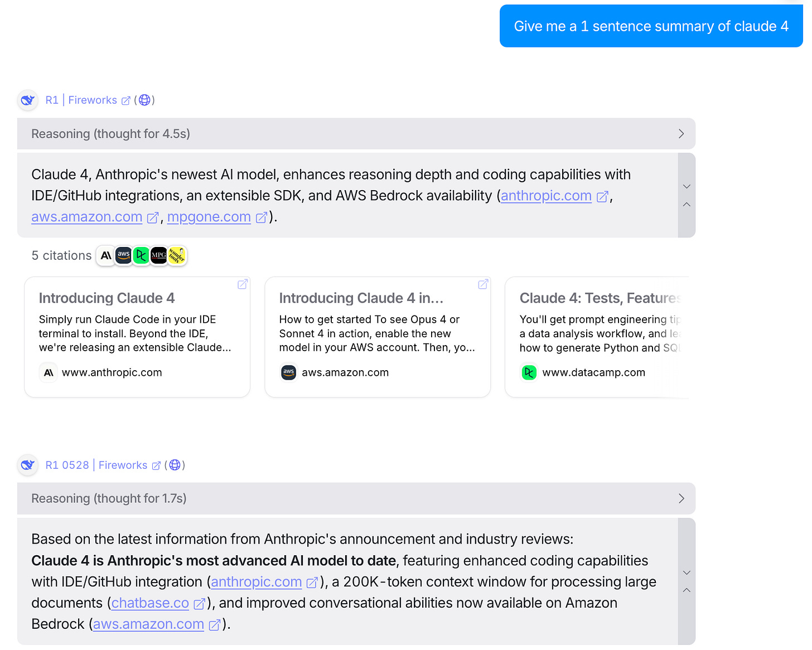Click the down chevron on R1 response panel
The height and width of the screenshot is (650, 812).
tap(687, 187)
